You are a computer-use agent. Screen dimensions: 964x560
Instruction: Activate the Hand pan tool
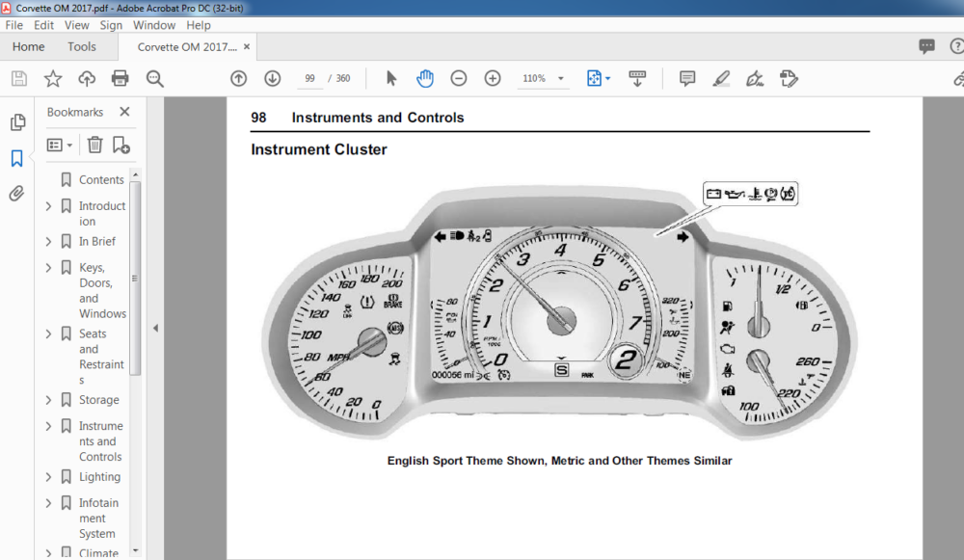[425, 79]
